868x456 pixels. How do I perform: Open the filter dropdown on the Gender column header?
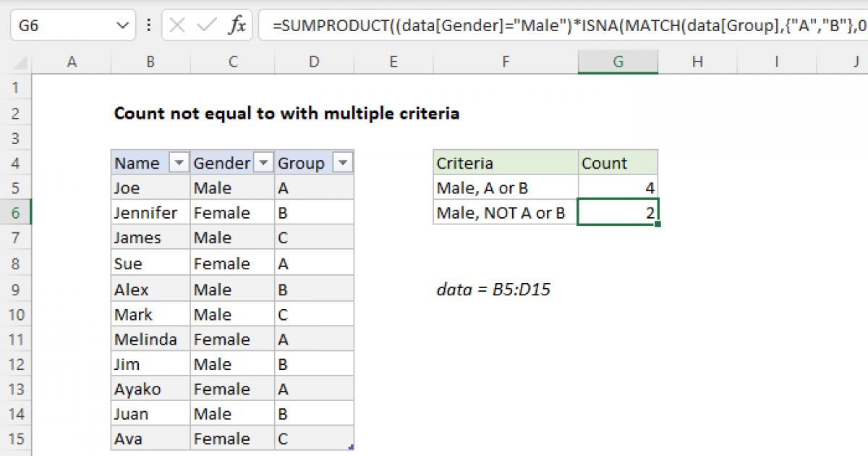(263, 162)
